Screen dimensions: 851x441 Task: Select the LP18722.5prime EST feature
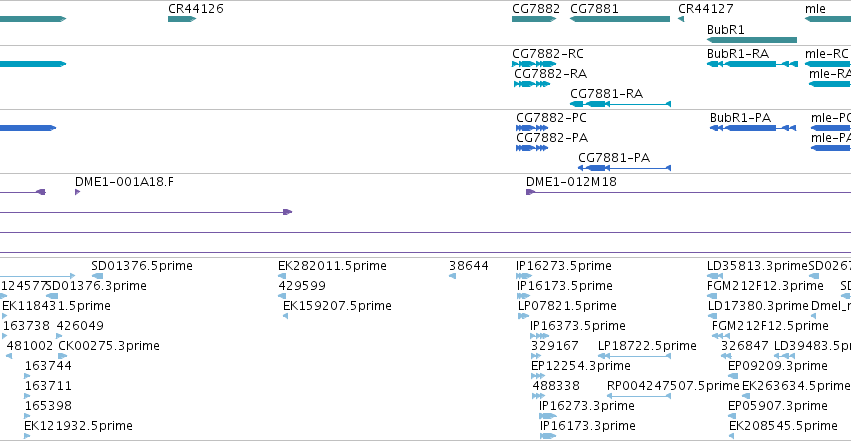coord(634,356)
